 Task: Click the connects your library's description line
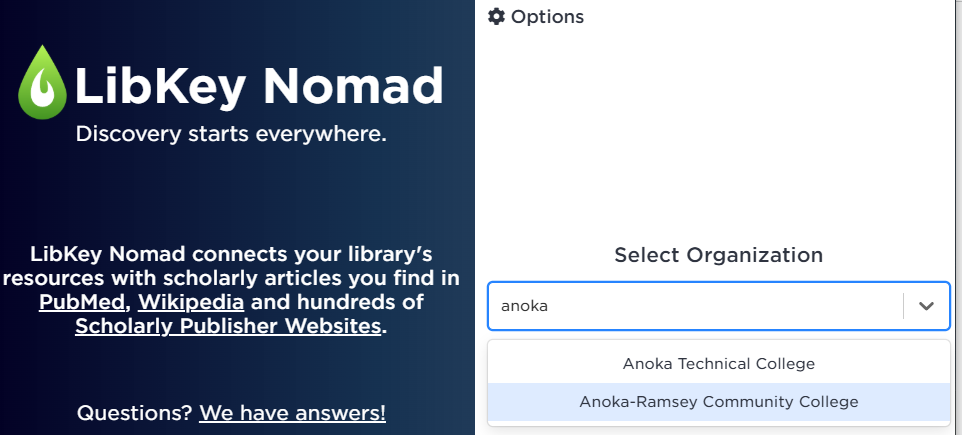[x=231, y=254]
